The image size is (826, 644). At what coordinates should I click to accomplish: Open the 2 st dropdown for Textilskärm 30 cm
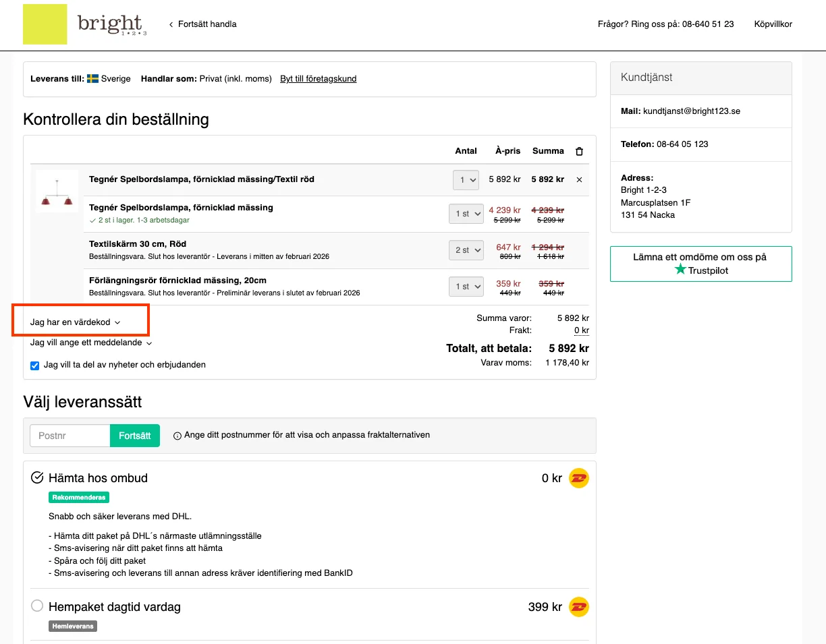466,250
